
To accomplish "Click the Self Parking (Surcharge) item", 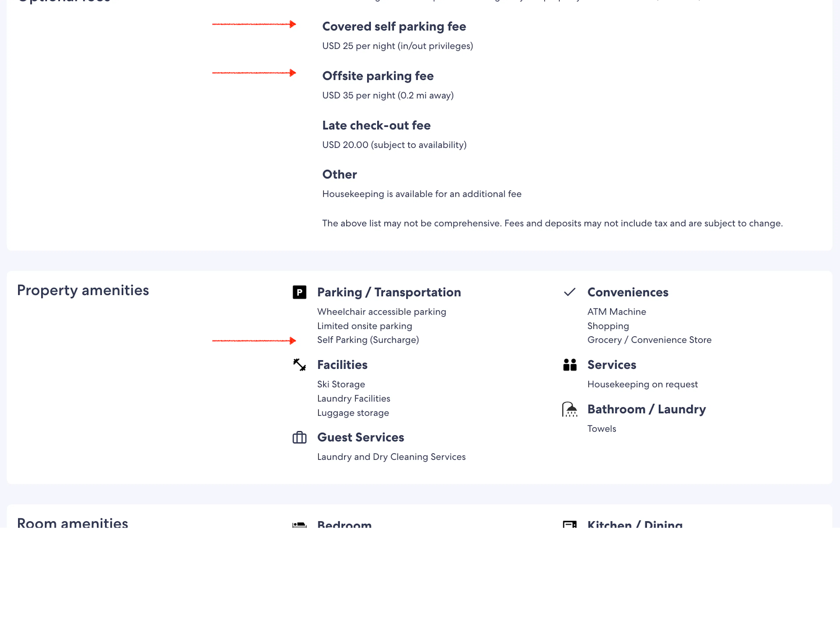I will [x=368, y=340].
